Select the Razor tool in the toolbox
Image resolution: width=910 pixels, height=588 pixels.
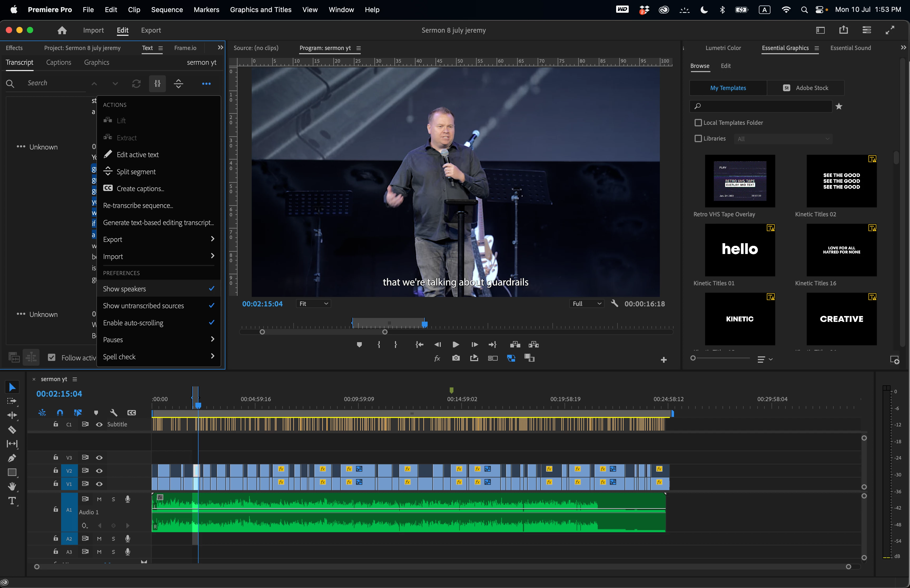[12, 430]
